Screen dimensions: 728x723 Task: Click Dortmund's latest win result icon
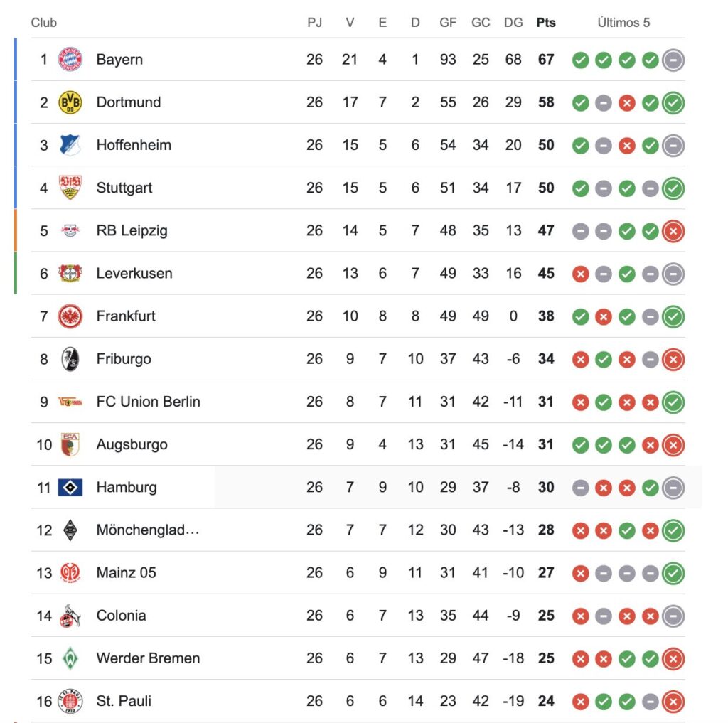673,103
